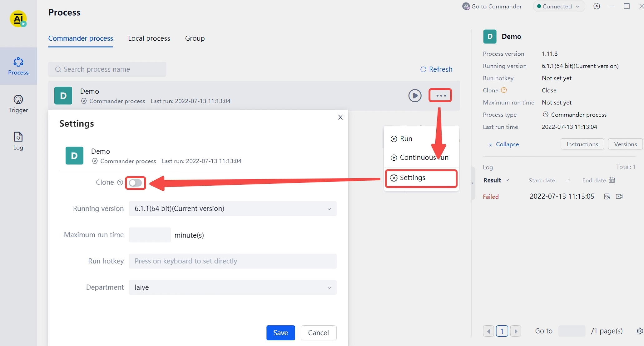Click Cancel button in Settings dialog
Image resolution: width=644 pixels, height=346 pixels.
pyautogui.click(x=319, y=333)
